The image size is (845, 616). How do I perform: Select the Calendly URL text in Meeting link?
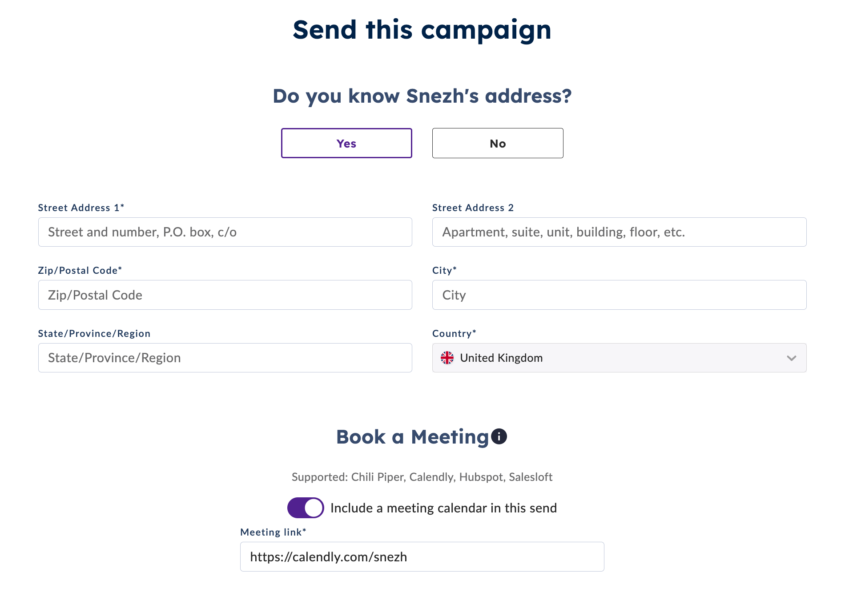pos(328,556)
